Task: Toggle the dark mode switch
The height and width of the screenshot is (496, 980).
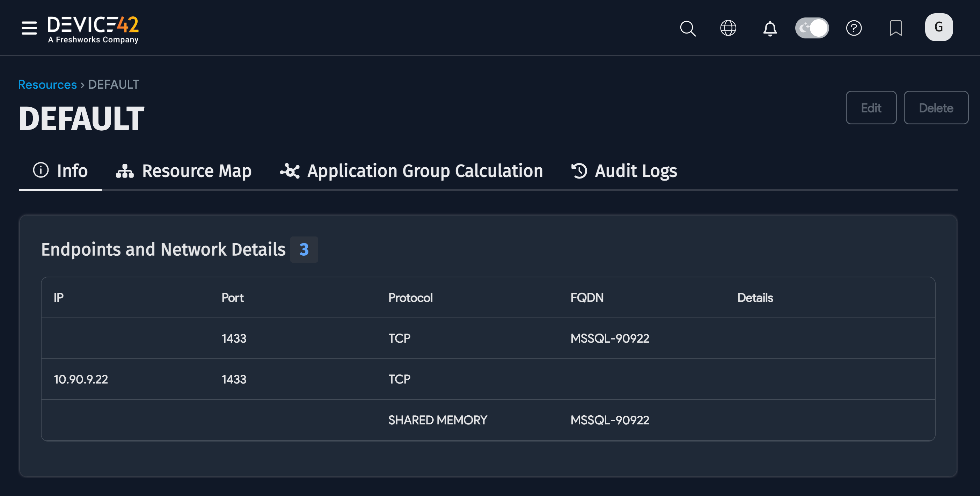Action: pyautogui.click(x=812, y=27)
